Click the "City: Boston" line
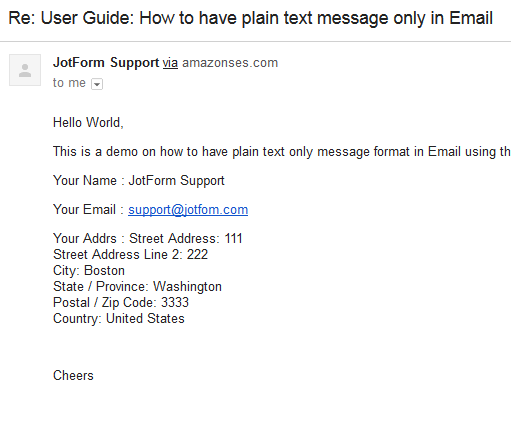Image resolution: width=511 pixels, height=431 pixels. click(x=89, y=271)
